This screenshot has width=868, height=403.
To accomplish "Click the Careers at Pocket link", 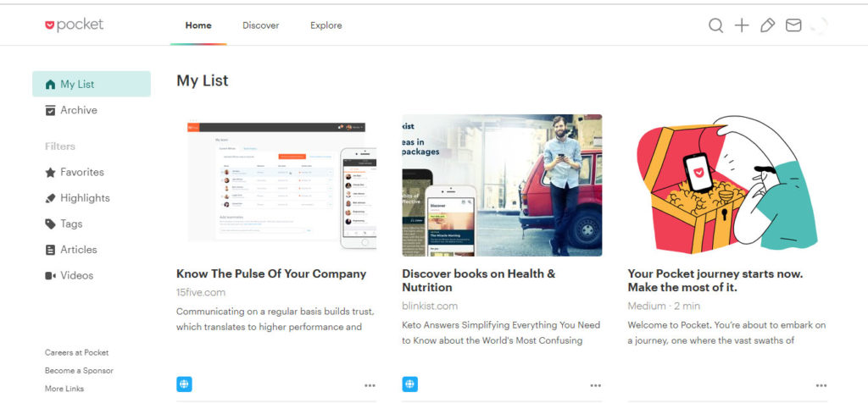I will point(76,352).
